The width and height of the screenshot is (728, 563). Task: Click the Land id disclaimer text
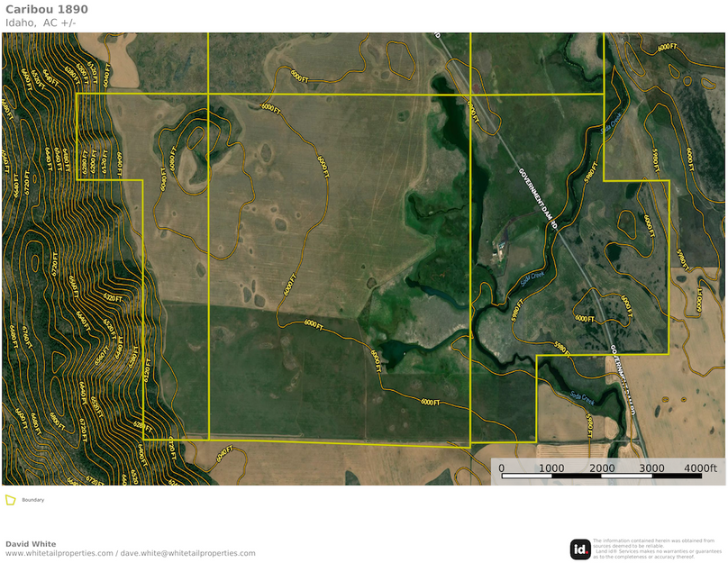pos(653,549)
